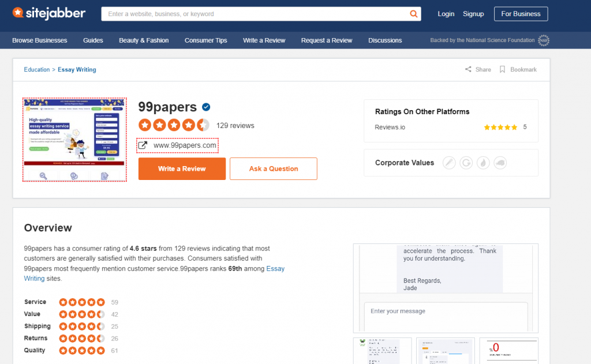The width and height of the screenshot is (591, 364).
Task: Click the Share icon
Action: [x=468, y=69]
